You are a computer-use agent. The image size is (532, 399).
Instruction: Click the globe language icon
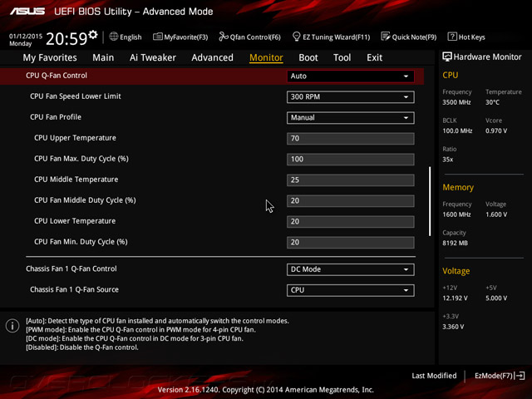(114, 37)
